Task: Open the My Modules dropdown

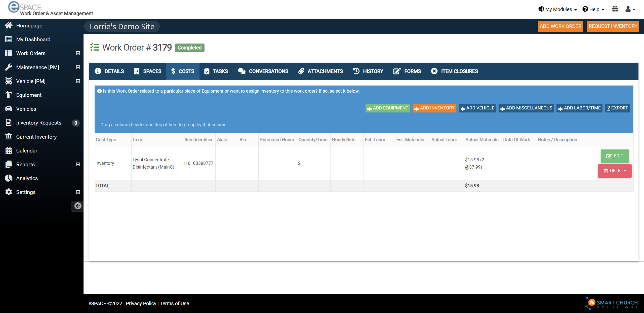Action: click(x=557, y=9)
